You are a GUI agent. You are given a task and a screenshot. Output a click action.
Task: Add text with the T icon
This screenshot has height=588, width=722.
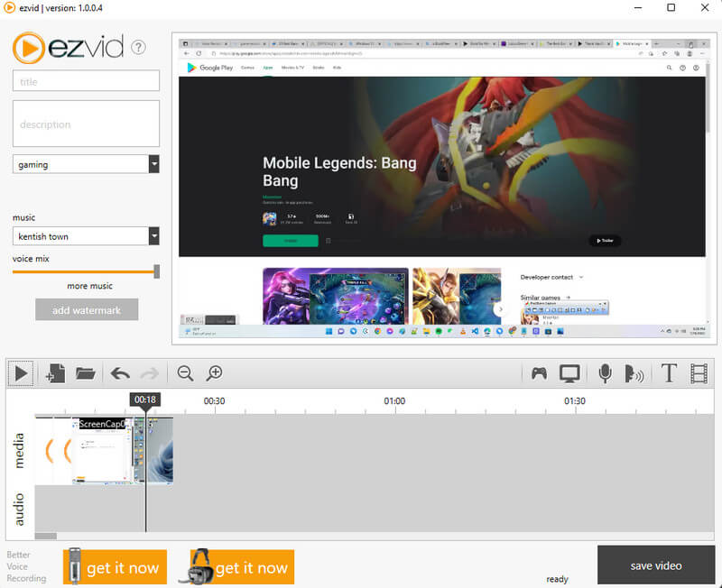(669, 373)
